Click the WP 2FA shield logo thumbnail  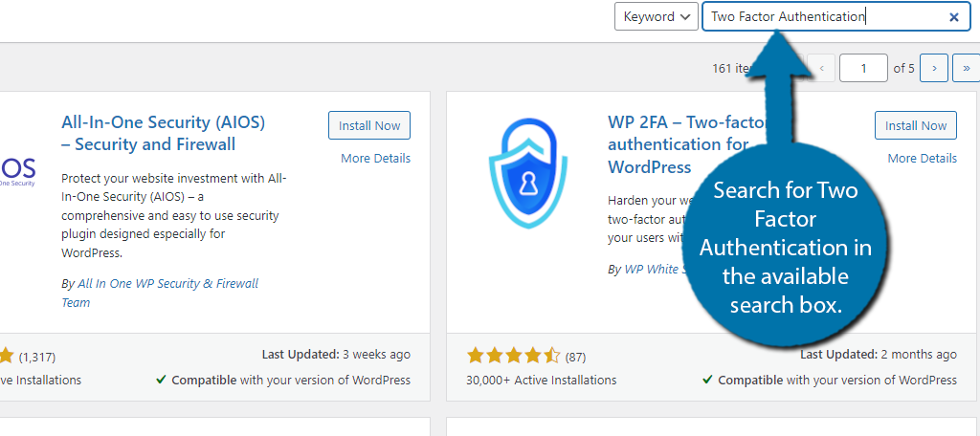coord(527,172)
